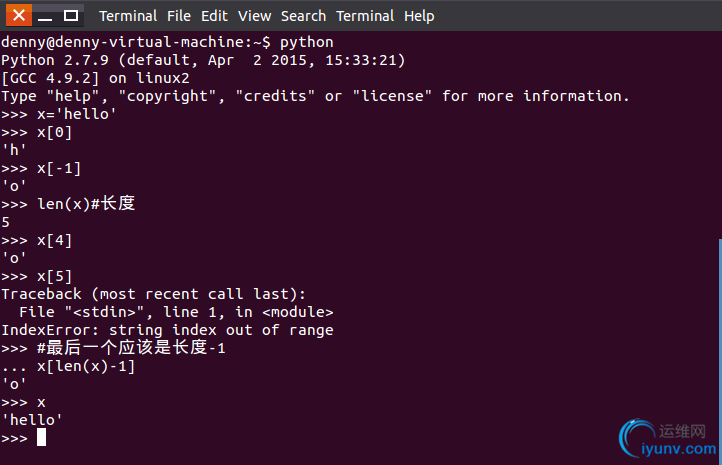Click the cursor block at the last prompt

[41, 437]
